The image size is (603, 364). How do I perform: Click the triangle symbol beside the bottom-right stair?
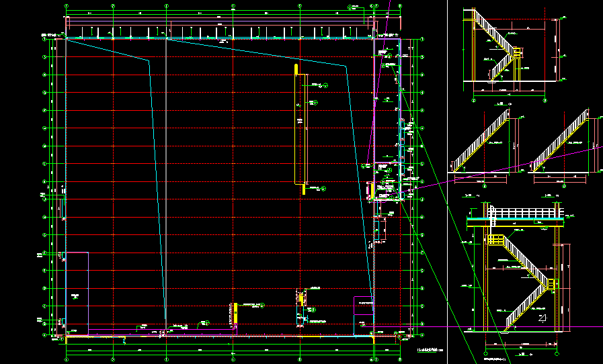tap(541, 316)
